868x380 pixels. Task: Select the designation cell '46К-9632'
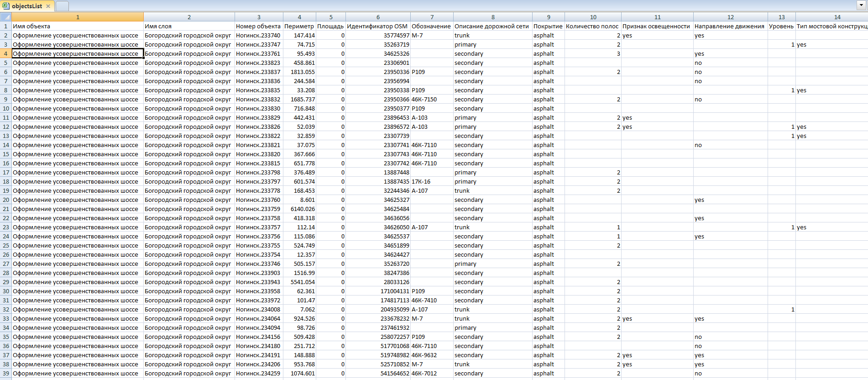[x=432, y=355]
